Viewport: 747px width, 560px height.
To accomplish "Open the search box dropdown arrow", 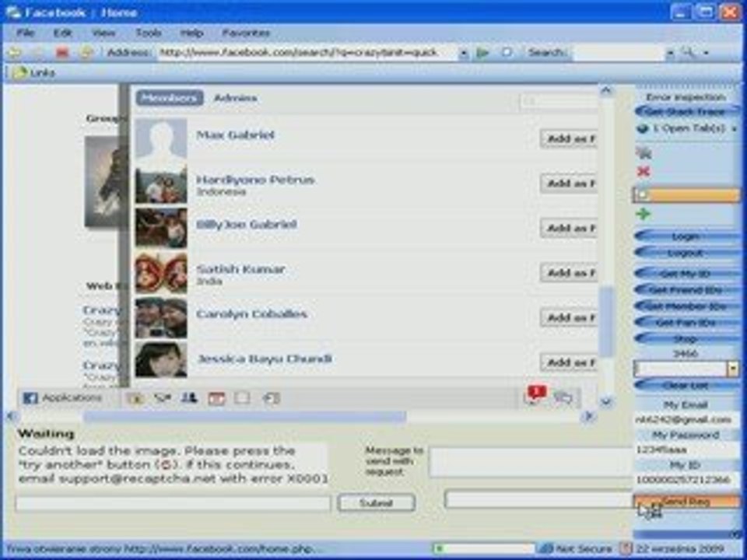I will [670, 53].
